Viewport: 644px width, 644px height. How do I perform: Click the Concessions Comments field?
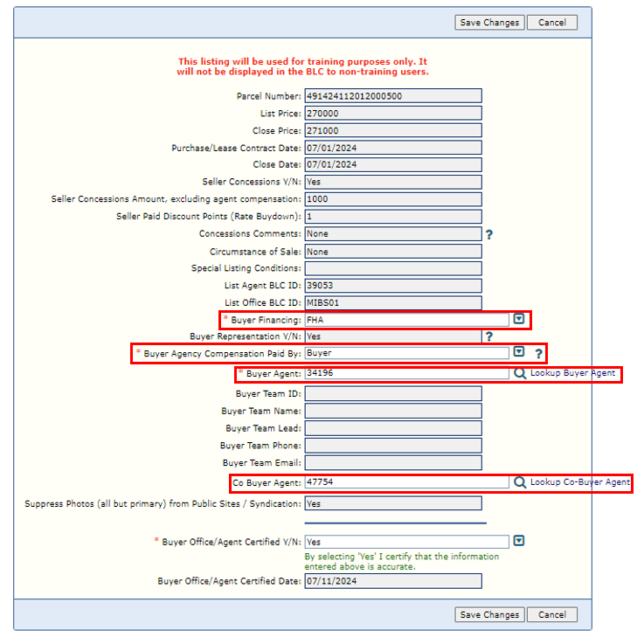(393, 233)
